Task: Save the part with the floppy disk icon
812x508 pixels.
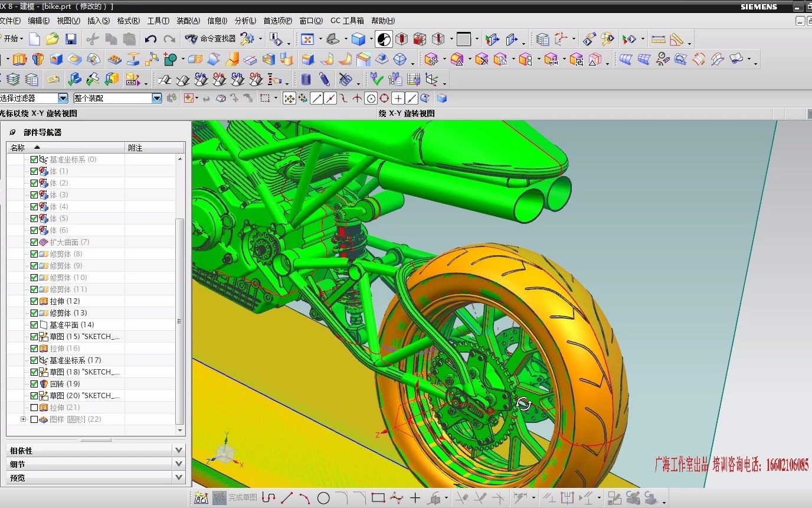Action: coord(71,39)
